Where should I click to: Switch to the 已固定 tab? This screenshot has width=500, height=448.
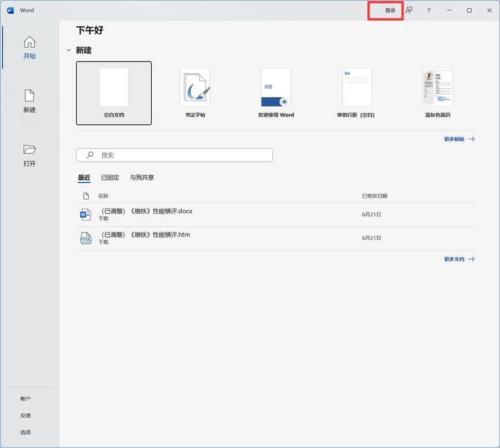point(109,178)
